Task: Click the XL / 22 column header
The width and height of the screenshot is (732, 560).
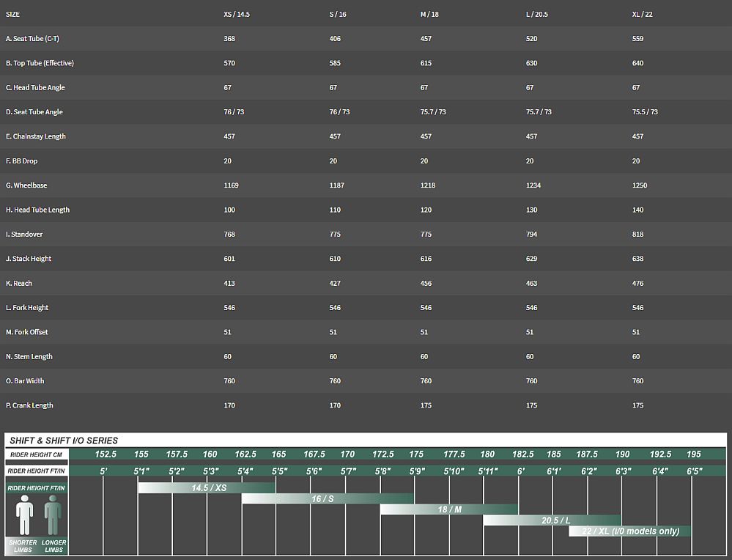Action: pos(643,15)
